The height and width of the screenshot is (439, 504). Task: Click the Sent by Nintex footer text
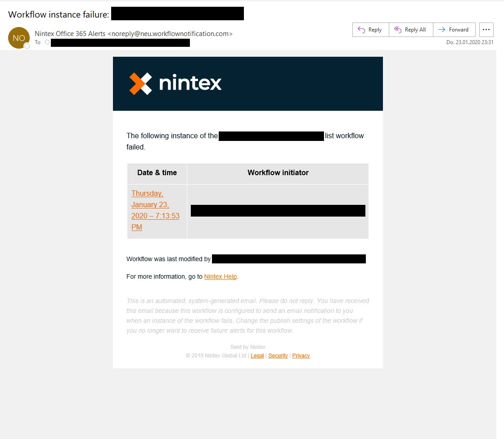click(248, 347)
